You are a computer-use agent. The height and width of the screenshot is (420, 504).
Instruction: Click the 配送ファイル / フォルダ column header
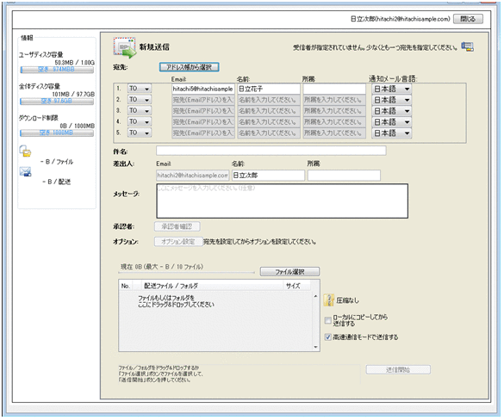click(212, 286)
